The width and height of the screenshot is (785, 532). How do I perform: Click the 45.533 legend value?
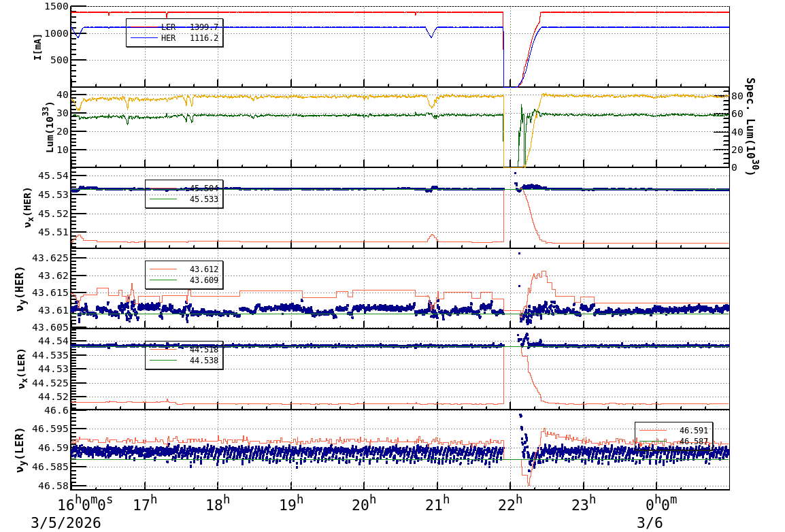click(204, 199)
